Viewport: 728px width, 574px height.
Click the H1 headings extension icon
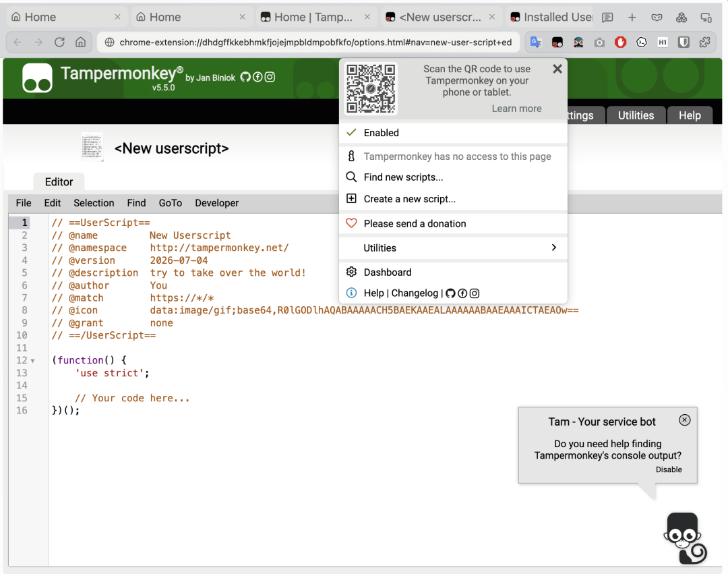click(x=663, y=42)
